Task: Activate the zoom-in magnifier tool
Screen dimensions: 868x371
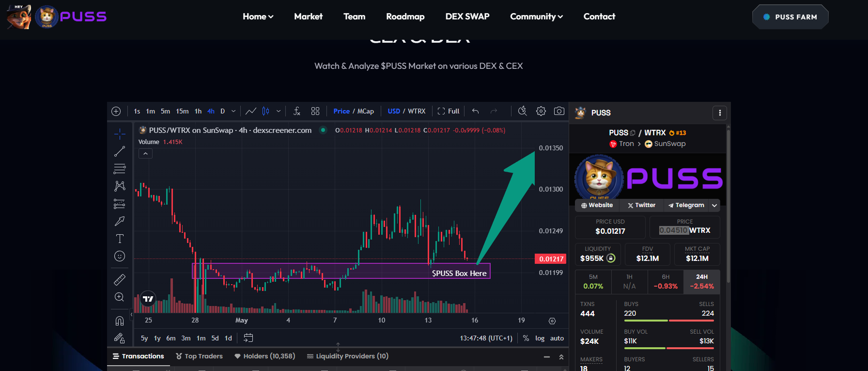Action: [x=120, y=297]
